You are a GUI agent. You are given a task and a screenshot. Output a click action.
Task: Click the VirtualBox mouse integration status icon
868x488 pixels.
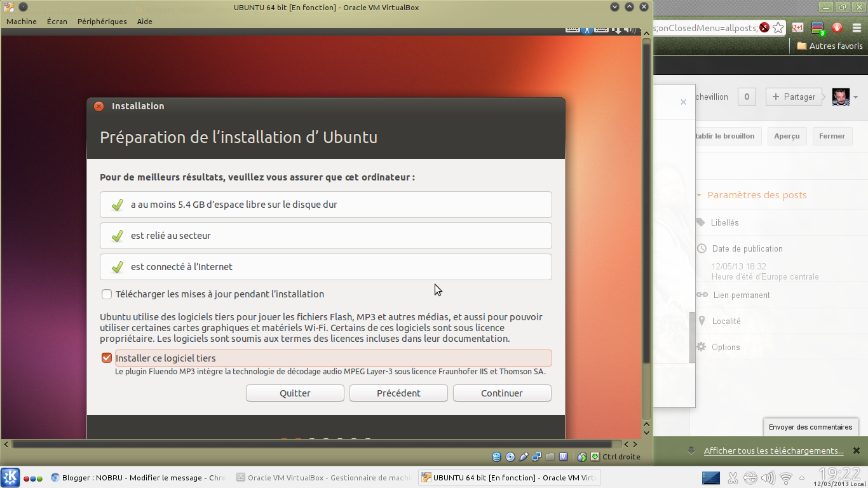[x=582, y=456]
